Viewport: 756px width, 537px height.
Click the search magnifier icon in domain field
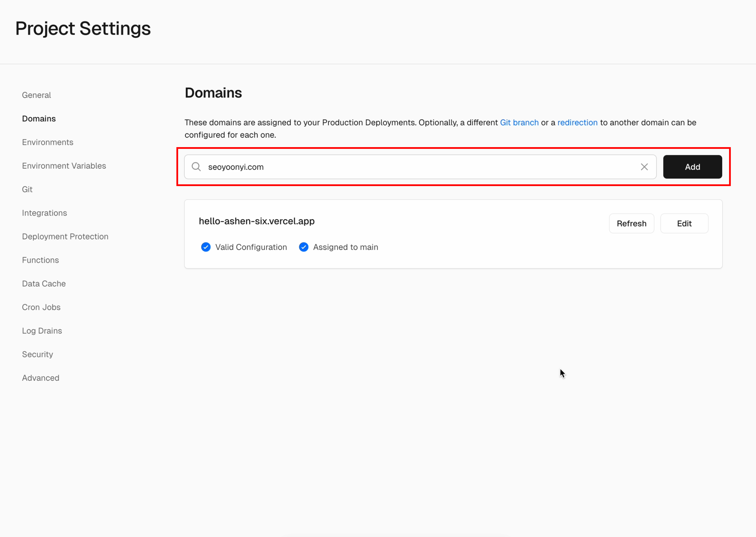[196, 167]
